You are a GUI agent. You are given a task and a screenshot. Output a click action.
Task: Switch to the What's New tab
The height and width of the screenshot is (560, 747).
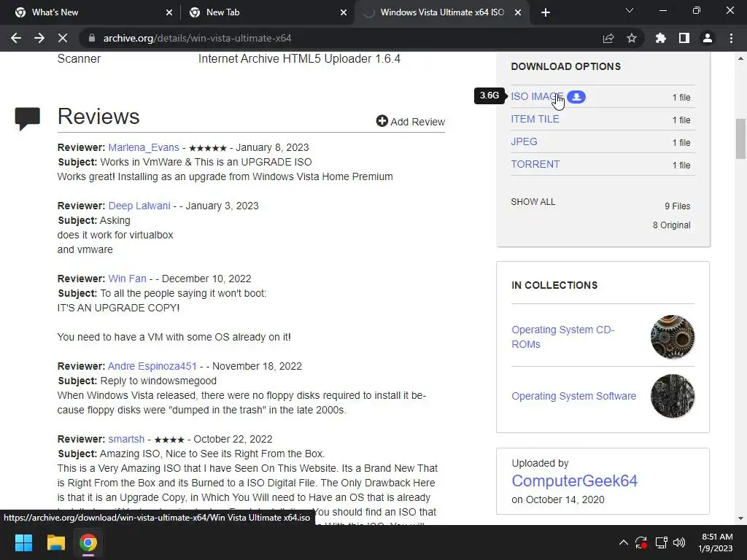90,12
